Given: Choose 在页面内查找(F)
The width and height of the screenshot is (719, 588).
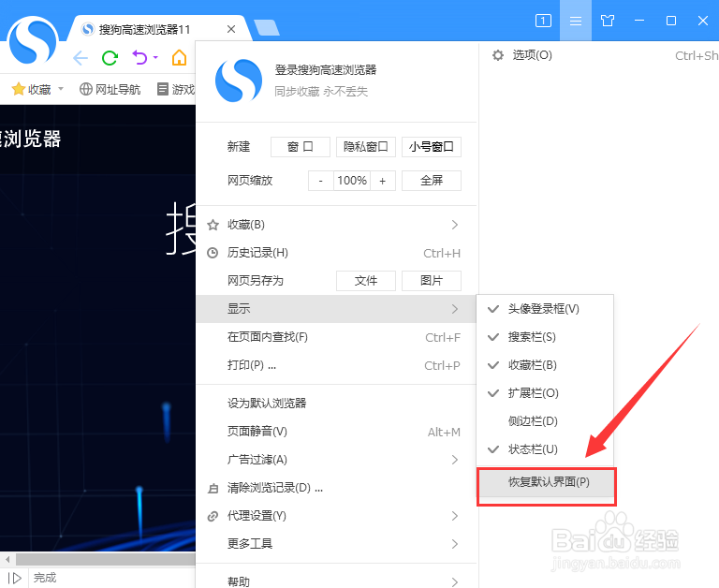Looking at the screenshot, I should (x=336, y=337).
